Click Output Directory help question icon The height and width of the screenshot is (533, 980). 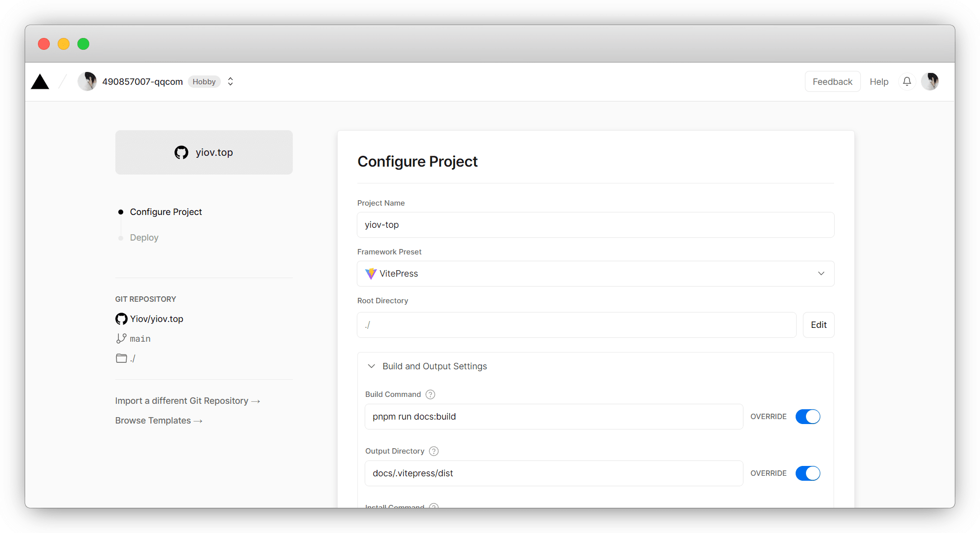pos(434,451)
